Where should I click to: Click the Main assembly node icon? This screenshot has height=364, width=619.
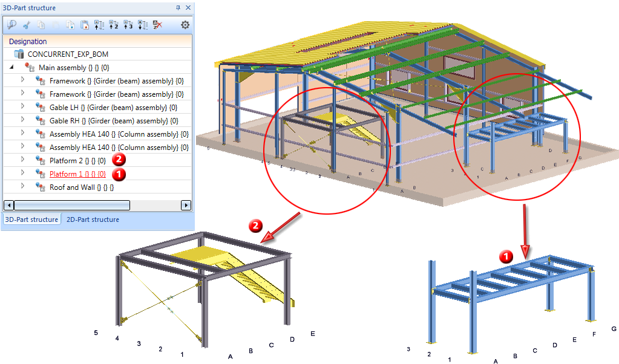pos(30,68)
